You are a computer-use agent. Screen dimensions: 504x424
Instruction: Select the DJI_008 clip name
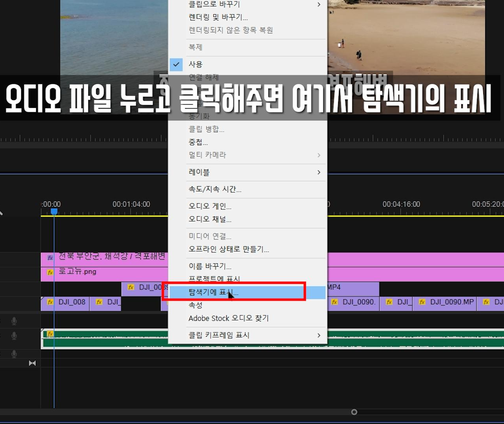pyautogui.click(x=72, y=302)
